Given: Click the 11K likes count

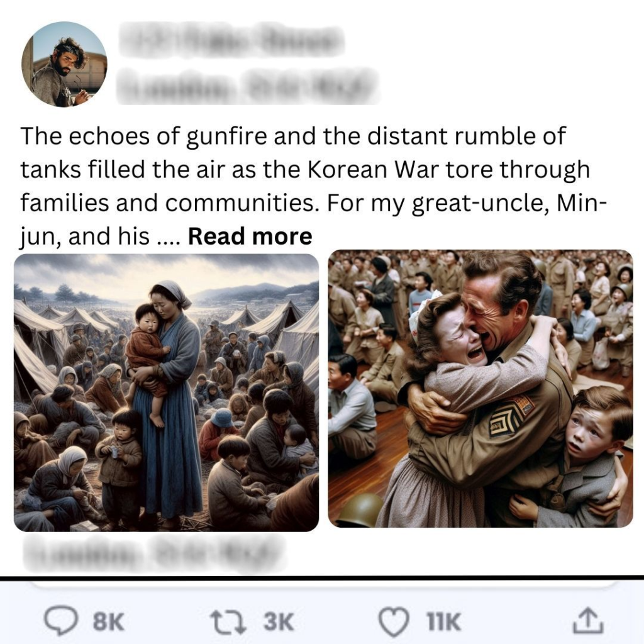Looking at the screenshot, I should 443,623.
